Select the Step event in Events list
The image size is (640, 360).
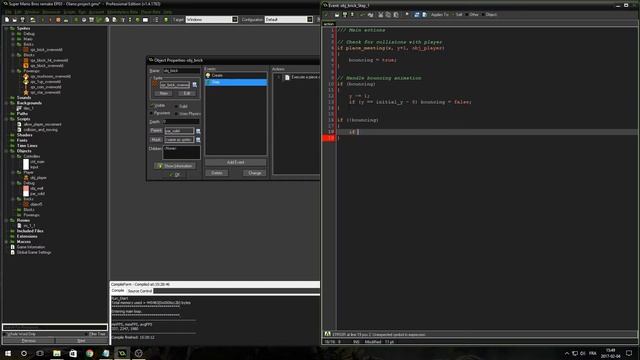[236, 82]
